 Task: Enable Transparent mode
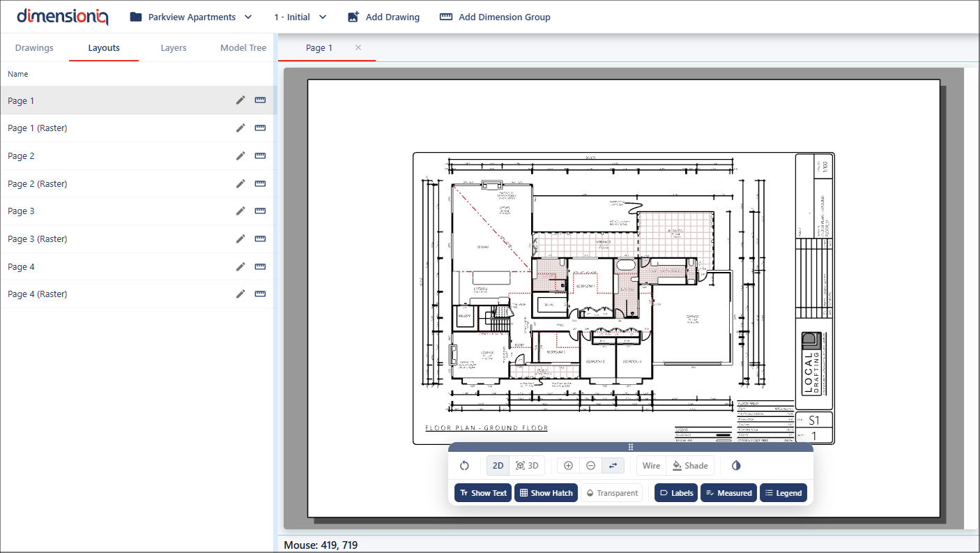point(611,493)
